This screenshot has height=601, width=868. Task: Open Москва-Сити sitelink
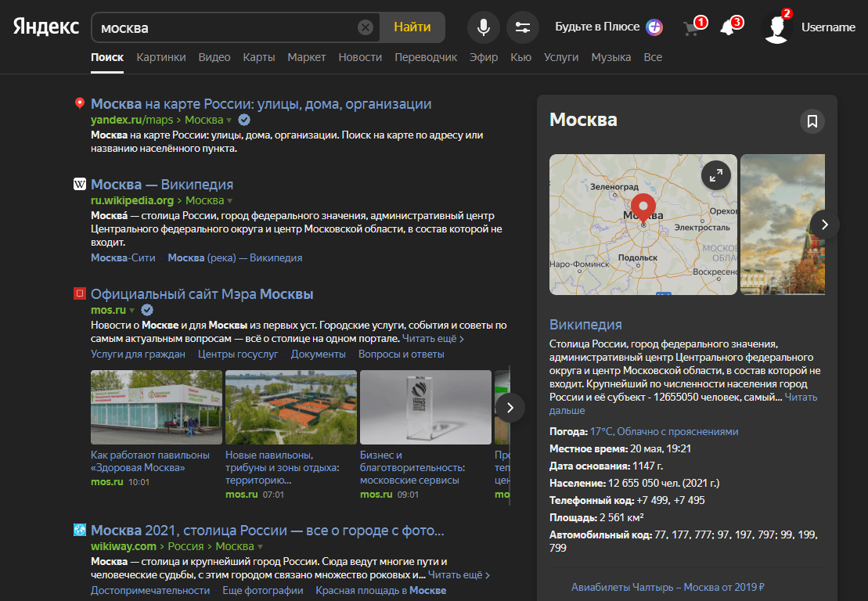point(123,257)
